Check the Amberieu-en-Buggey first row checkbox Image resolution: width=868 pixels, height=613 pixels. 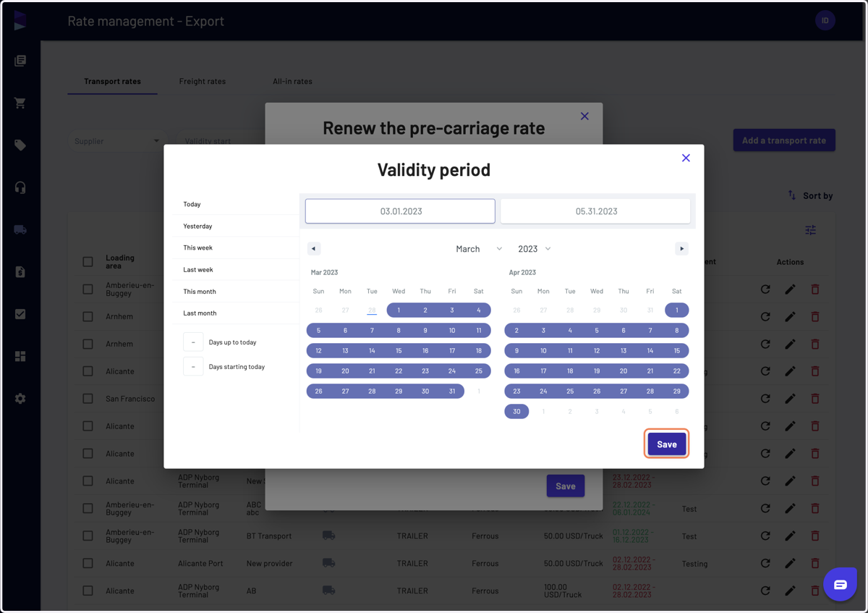[x=88, y=289]
